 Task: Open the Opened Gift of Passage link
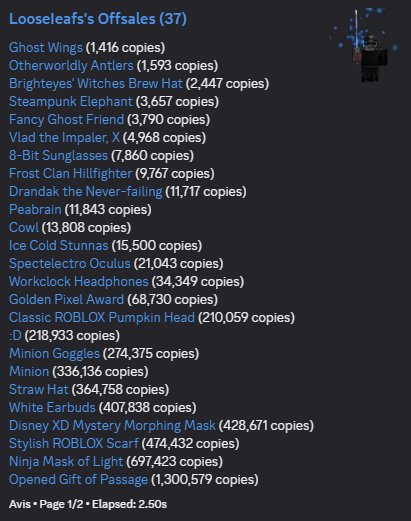click(78, 480)
